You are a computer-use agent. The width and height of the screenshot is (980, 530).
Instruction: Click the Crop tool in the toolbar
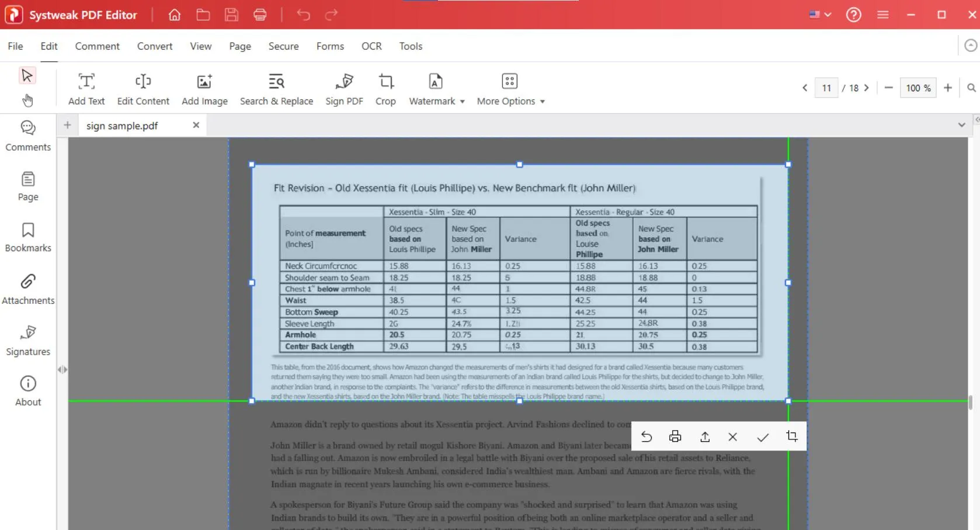pyautogui.click(x=385, y=89)
